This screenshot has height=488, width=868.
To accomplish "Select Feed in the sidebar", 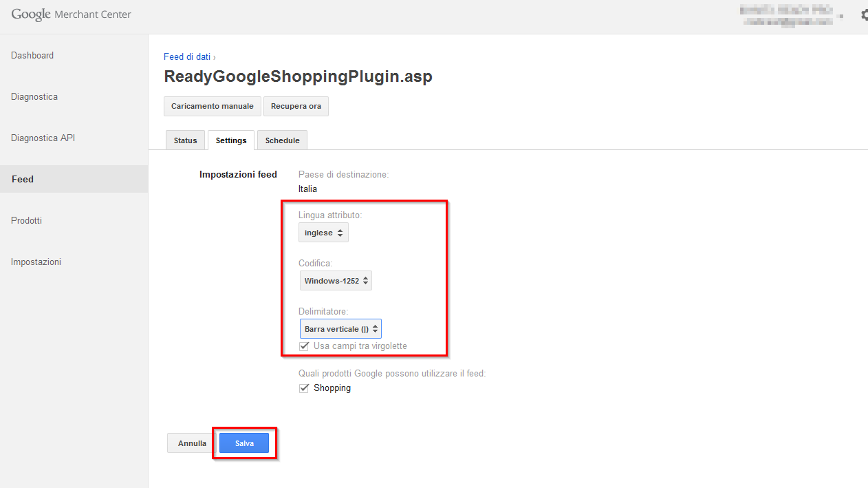I will [74, 179].
